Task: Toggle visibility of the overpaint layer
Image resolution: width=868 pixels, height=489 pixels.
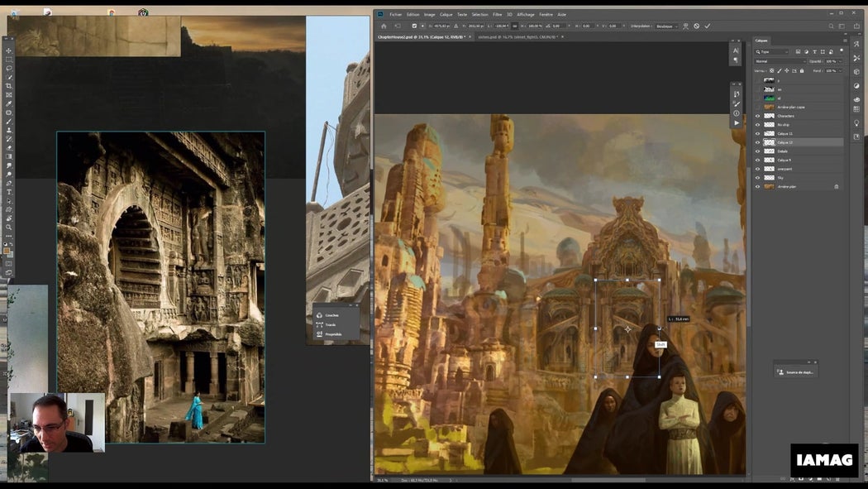Action: click(x=757, y=169)
